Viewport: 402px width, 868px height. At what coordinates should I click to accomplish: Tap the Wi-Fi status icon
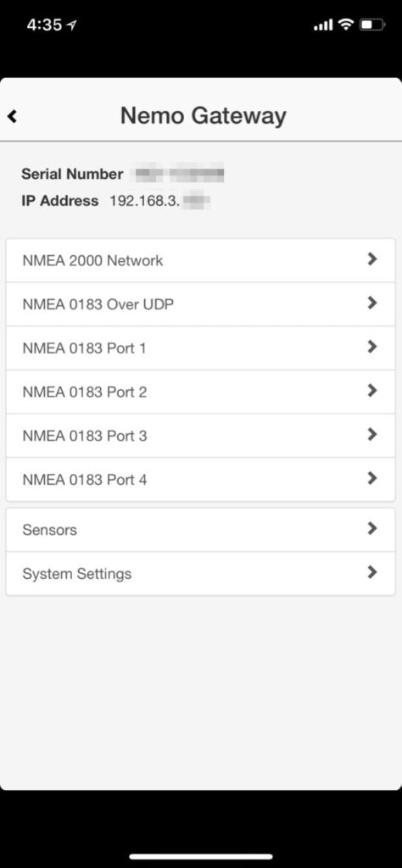pos(346,25)
